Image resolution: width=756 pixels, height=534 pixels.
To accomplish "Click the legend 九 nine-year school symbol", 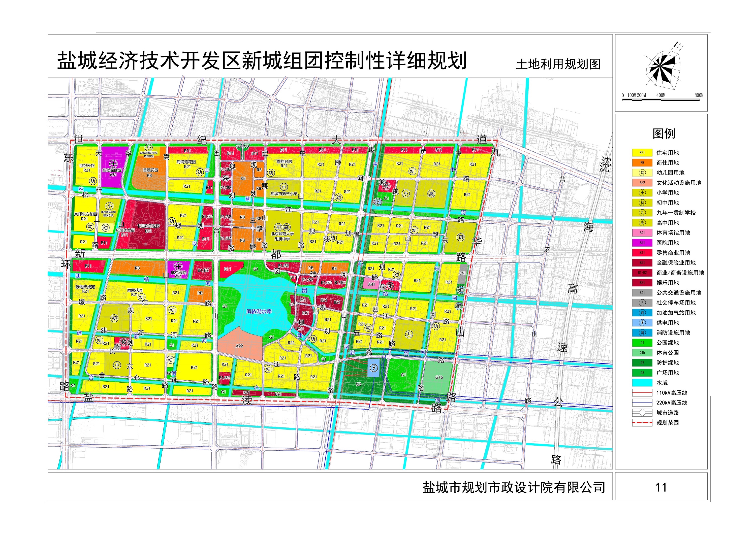I will pos(642,213).
